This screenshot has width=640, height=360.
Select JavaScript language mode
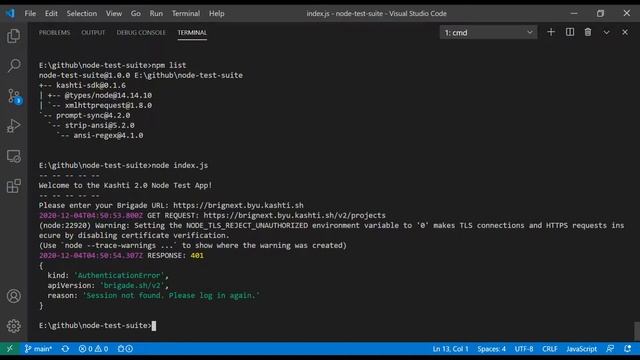coord(581,349)
